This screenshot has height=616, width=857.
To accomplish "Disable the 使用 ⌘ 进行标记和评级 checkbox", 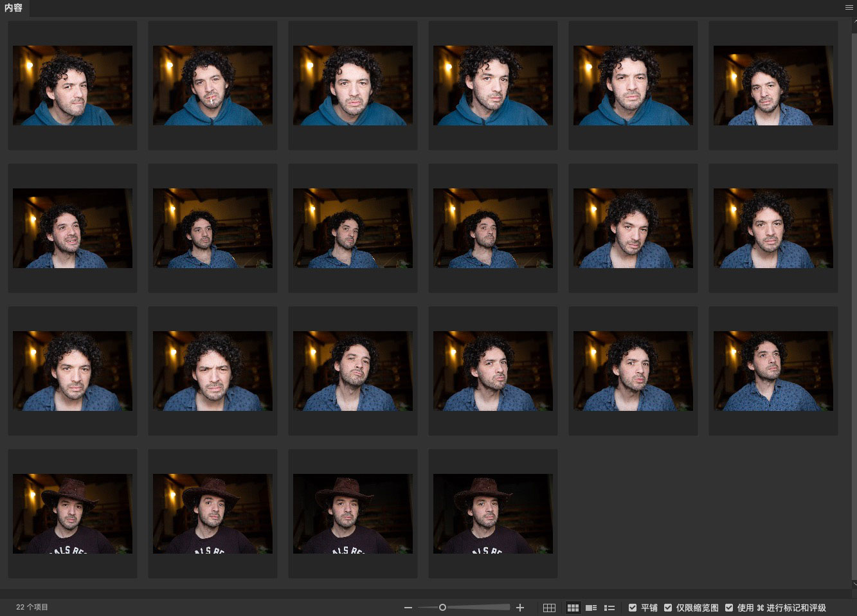I will pyautogui.click(x=729, y=608).
